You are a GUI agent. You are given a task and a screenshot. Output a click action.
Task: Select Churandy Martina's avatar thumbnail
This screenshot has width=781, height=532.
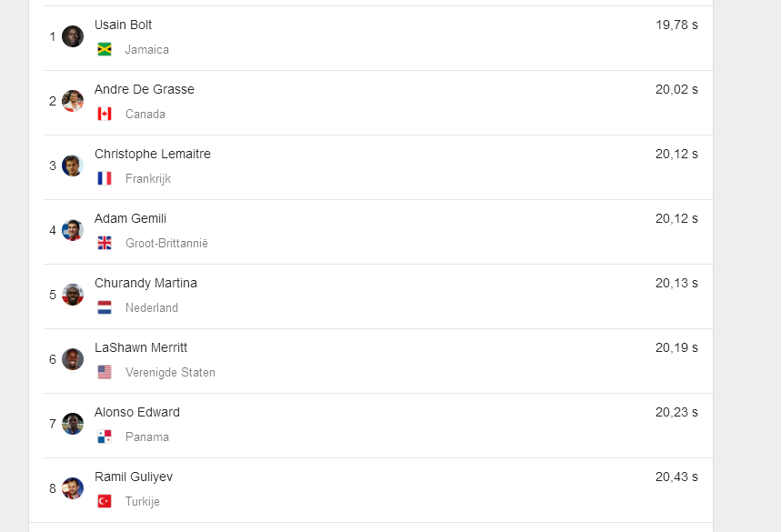(x=73, y=295)
